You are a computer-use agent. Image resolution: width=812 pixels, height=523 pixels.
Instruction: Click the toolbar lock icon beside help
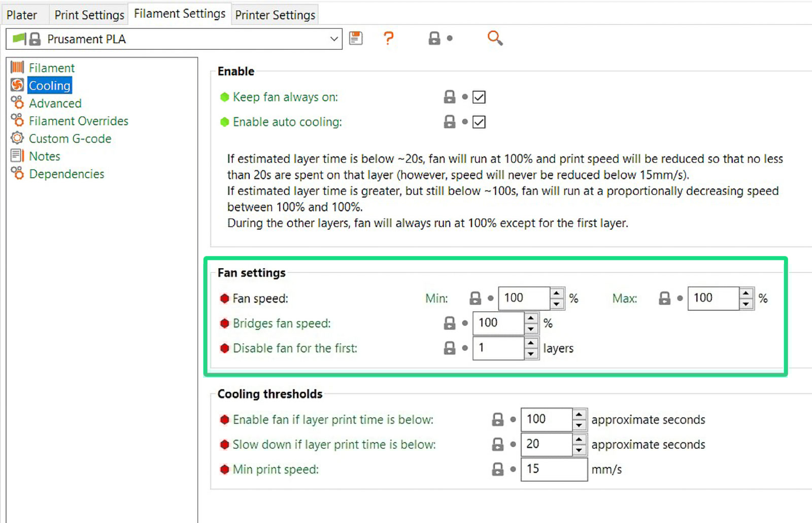point(434,38)
